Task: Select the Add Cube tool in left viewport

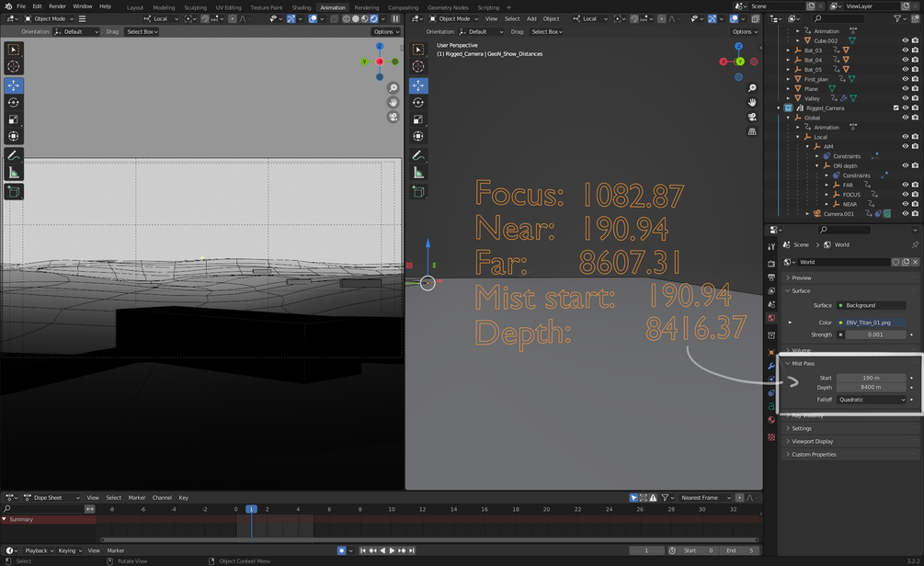Action: [x=13, y=191]
